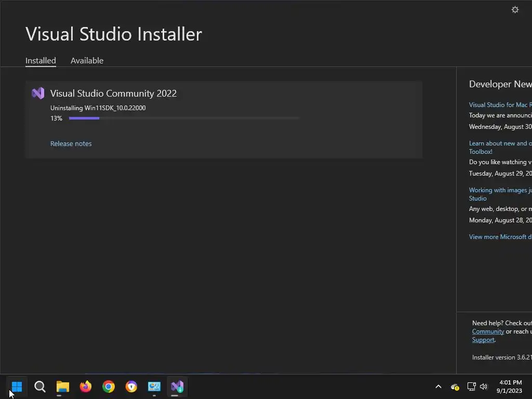Screen dimensions: 532x399
Task: Click the Monday, August 28 date text
Action: [x=500, y=220]
